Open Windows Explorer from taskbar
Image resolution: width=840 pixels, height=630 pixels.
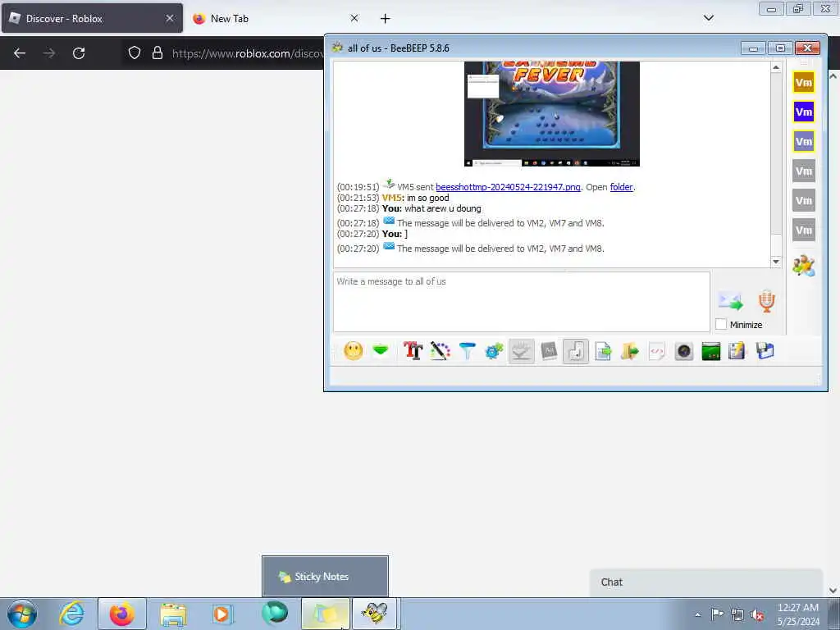pyautogui.click(x=173, y=614)
